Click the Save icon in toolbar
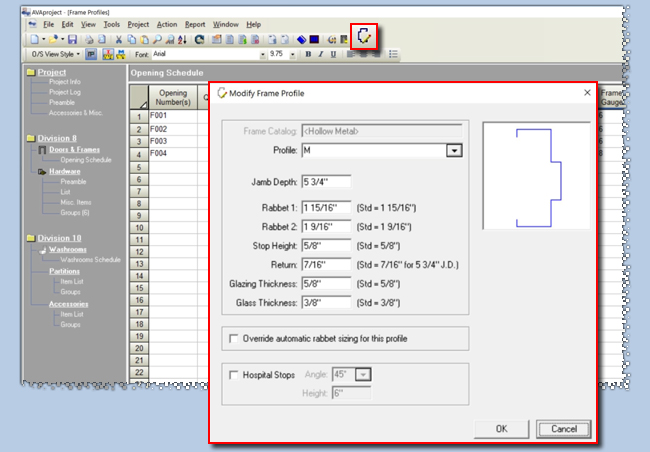The image size is (650, 452). [73, 38]
